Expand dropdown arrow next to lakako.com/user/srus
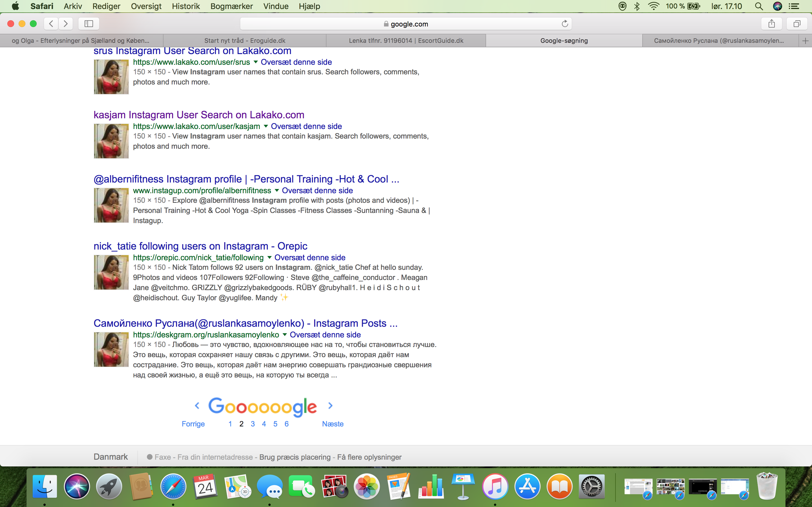This screenshot has height=507, width=812. [x=255, y=62]
